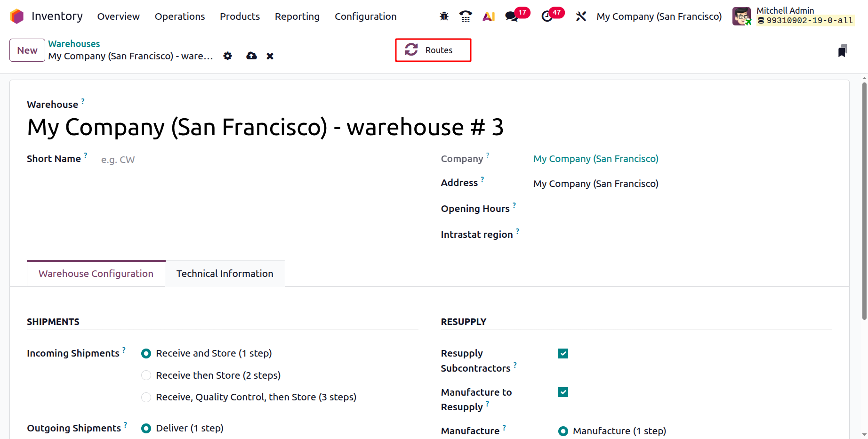
Task: Open the VoIP phone dialer icon
Action: tap(466, 16)
